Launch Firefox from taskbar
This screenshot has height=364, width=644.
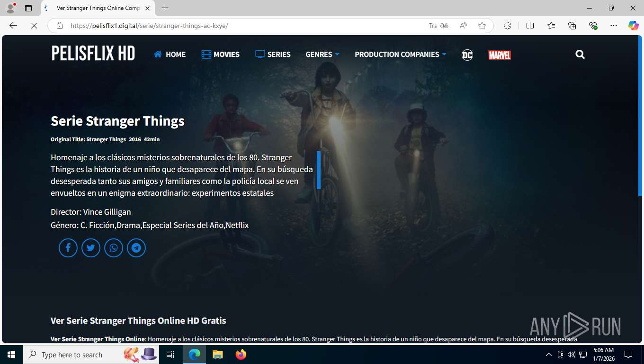tap(241, 355)
